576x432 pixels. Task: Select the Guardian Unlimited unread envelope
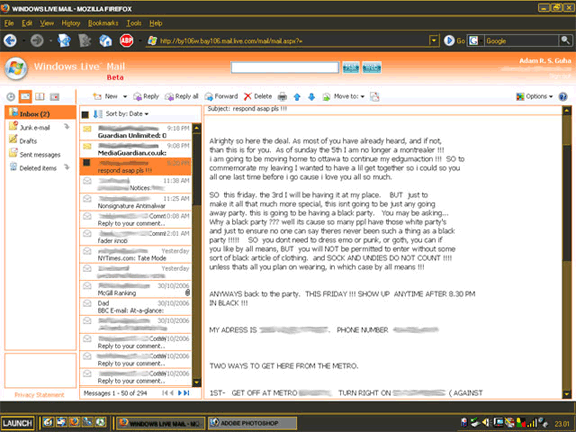[87, 129]
